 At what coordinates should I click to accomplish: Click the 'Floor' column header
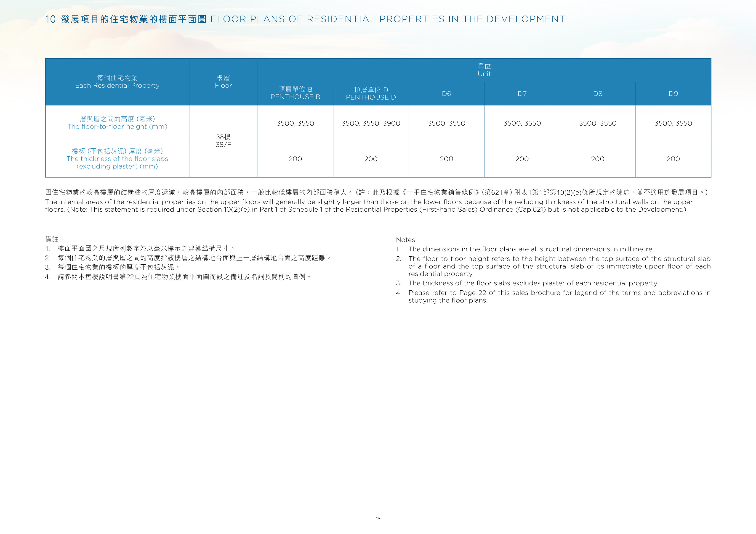[x=223, y=82]
